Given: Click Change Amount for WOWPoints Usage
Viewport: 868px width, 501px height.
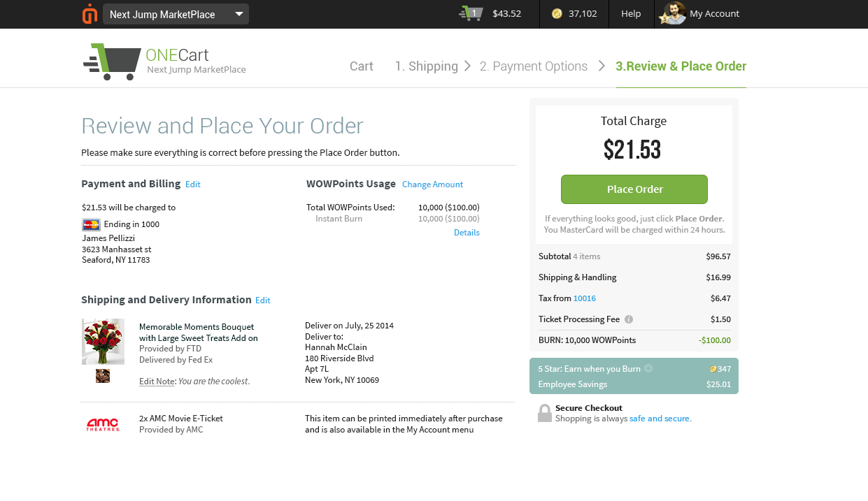Looking at the screenshot, I should 432,184.
